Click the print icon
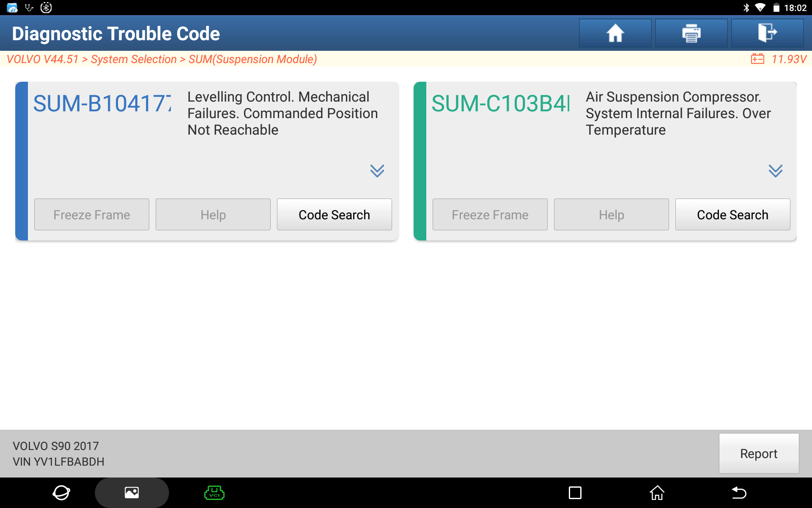Viewport: 812px width, 508px height. (x=692, y=33)
